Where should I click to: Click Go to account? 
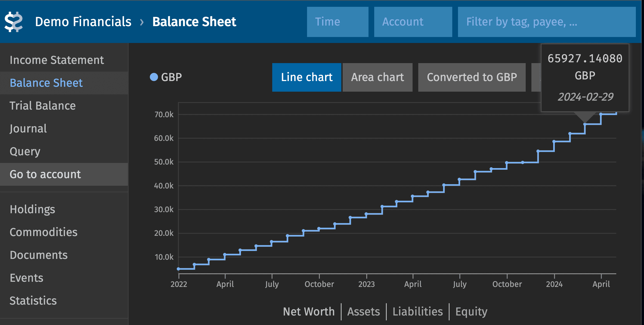pos(45,174)
